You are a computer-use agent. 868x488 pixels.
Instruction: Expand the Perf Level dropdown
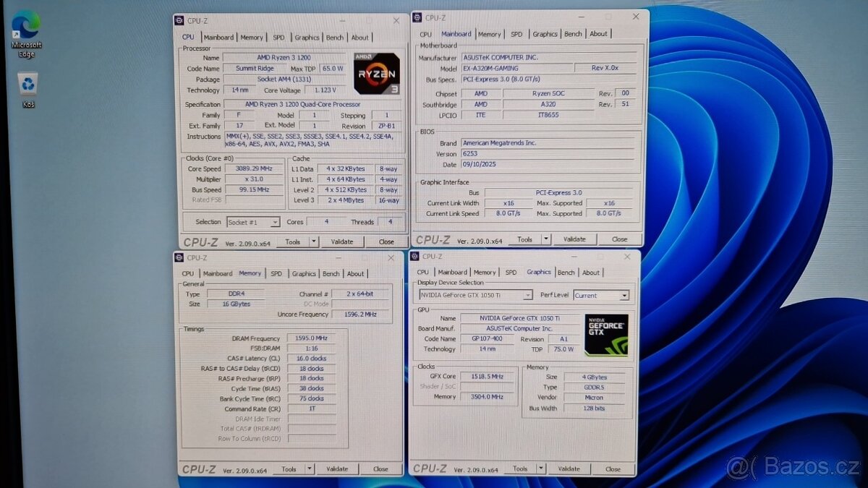[x=624, y=295]
